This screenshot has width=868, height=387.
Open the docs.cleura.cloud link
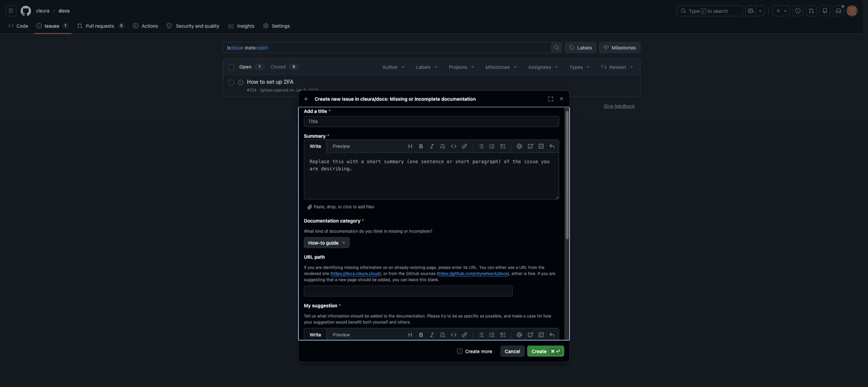356,274
